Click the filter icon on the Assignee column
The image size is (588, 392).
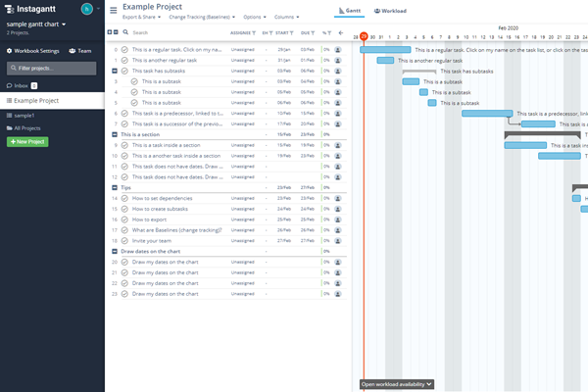254,32
